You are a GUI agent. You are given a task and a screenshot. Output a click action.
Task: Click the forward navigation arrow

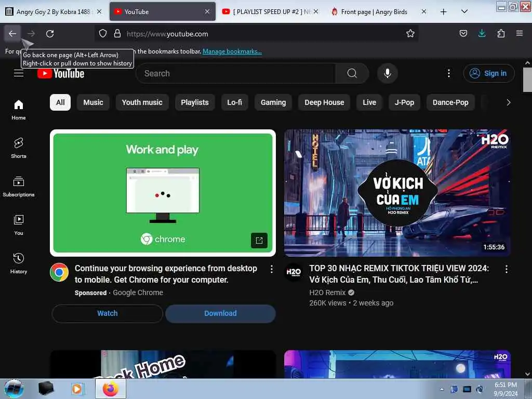31,34
